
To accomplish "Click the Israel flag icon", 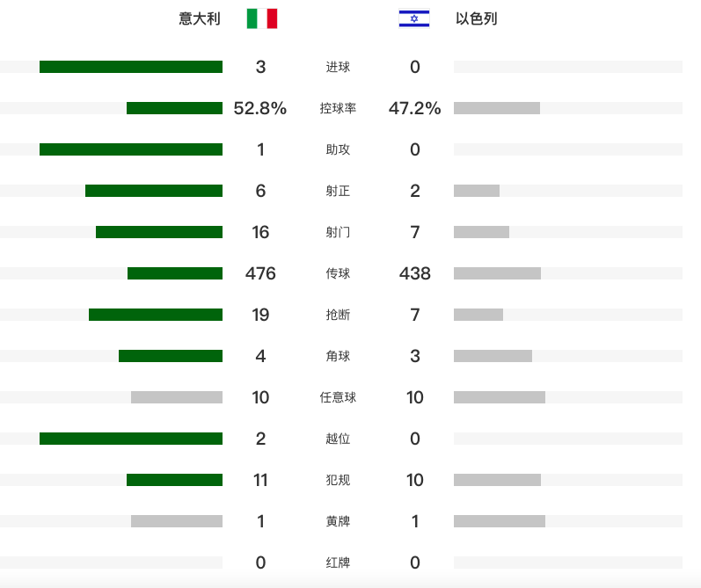I will pyautogui.click(x=414, y=18).
